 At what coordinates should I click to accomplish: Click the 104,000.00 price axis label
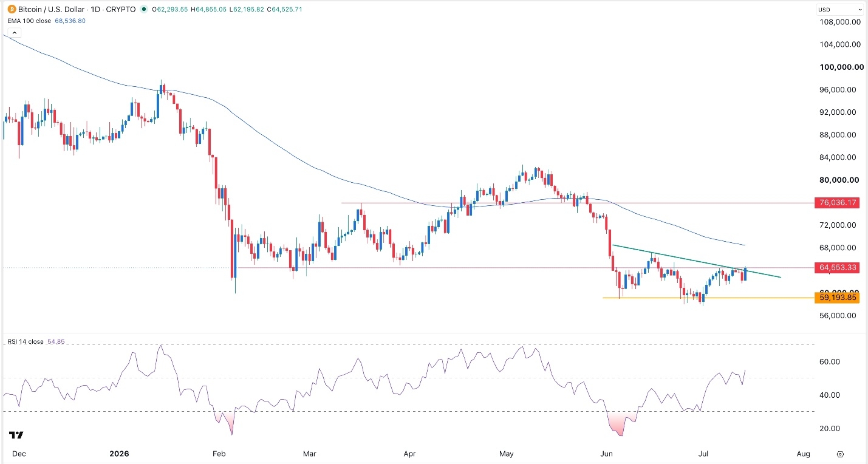(841, 44)
